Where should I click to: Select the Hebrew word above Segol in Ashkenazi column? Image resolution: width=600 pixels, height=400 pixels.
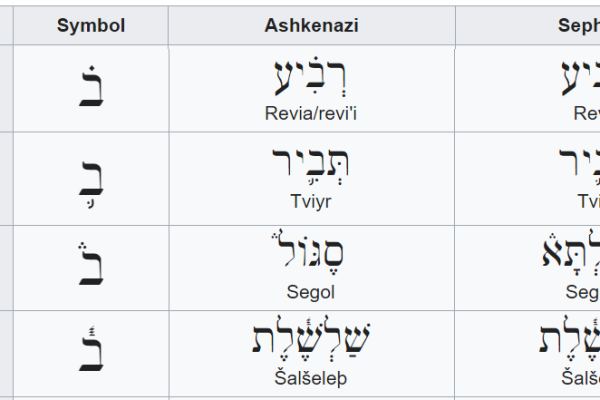point(311,254)
